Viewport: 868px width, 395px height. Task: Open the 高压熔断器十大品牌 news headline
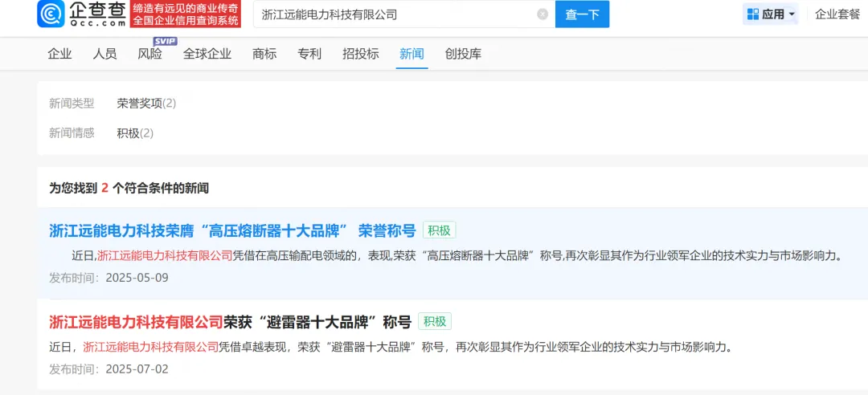coord(232,230)
